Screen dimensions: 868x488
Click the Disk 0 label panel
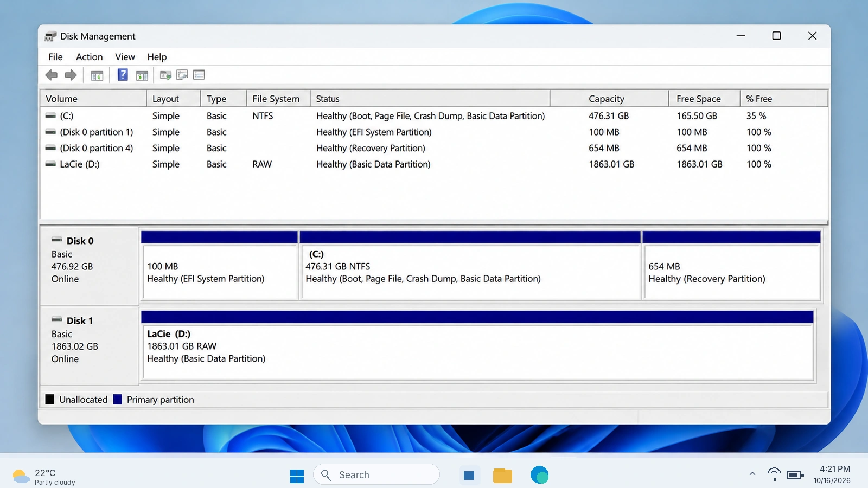coord(90,266)
